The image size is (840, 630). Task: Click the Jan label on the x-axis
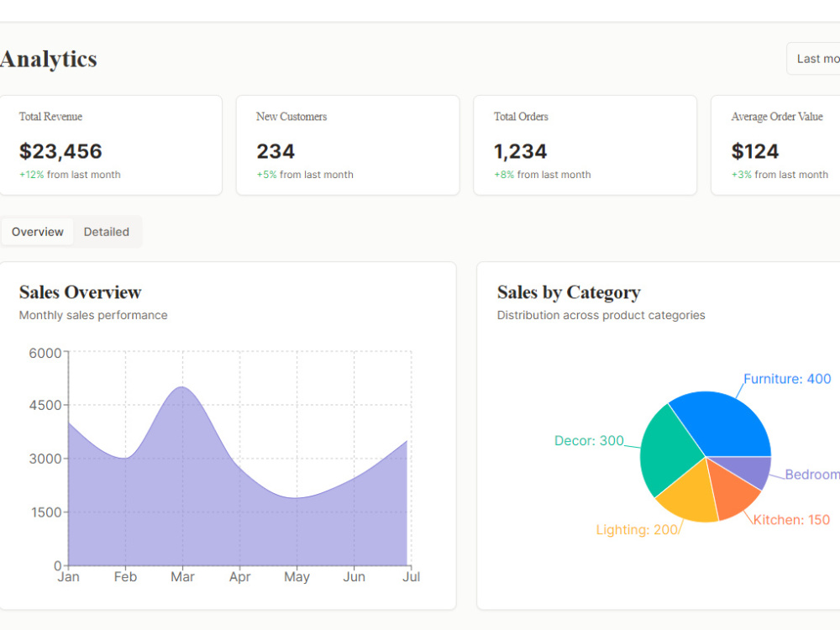(69, 577)
